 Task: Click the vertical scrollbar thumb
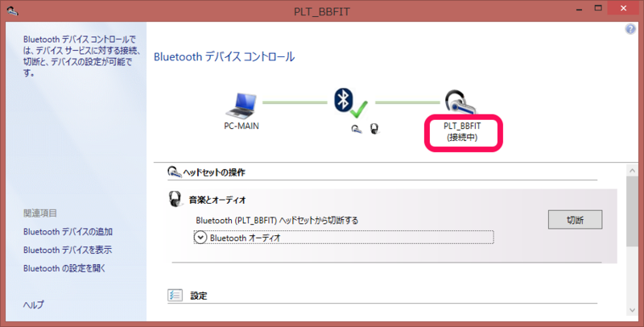tap(632, 211)
